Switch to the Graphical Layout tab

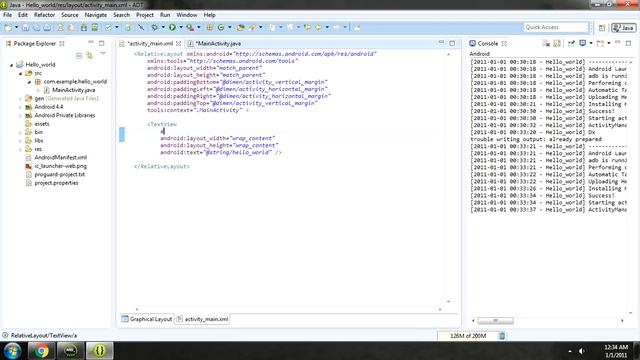click(147, 319)
